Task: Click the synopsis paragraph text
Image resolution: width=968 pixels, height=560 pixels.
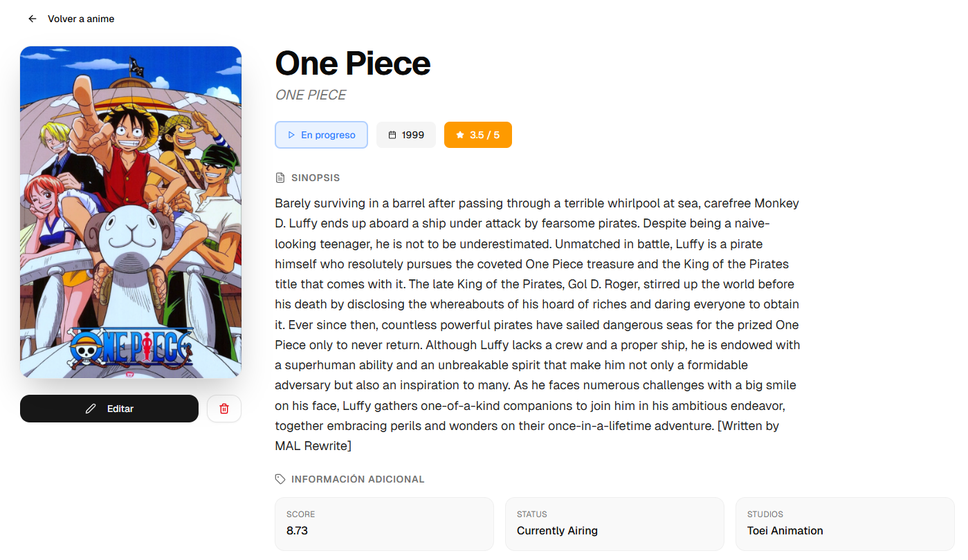Action: pos(537,324)
